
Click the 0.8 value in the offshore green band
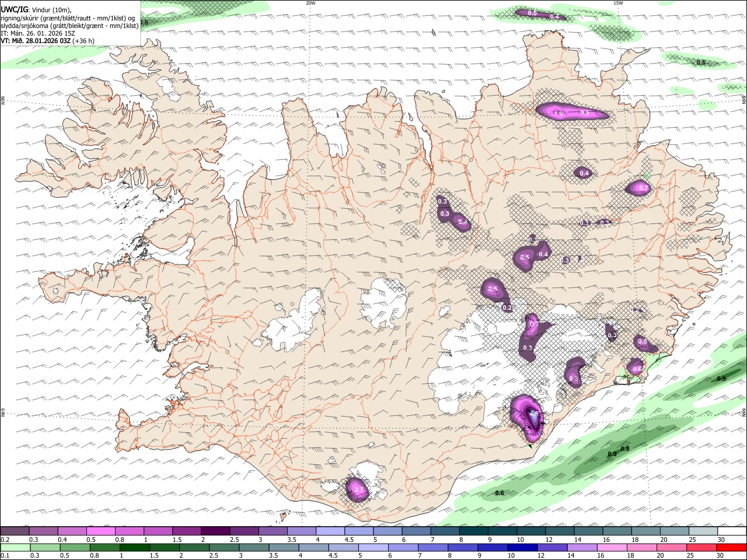coord(625,449)
